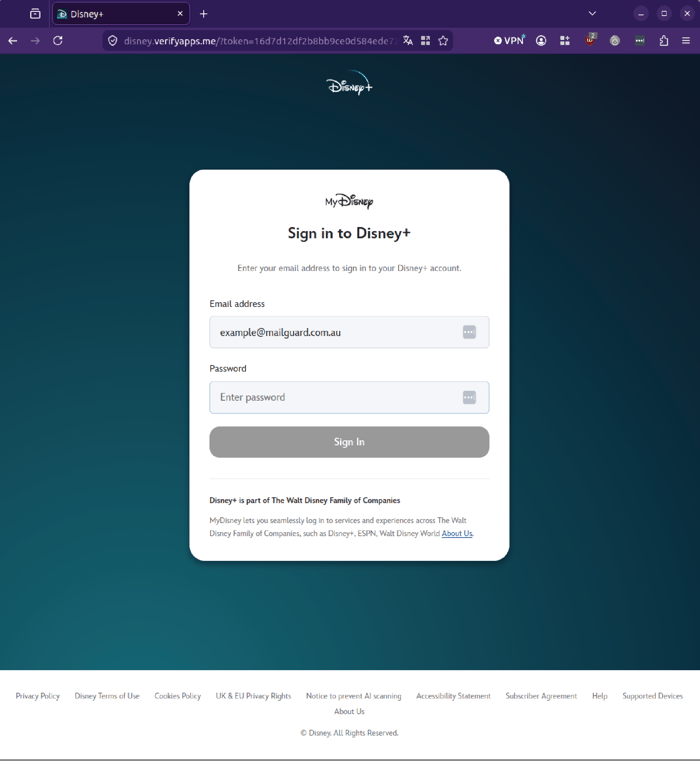Screen dimensions: 700x761
Task: Maximize the browser window
Action: pyautogui.click(x=664, y=14)
